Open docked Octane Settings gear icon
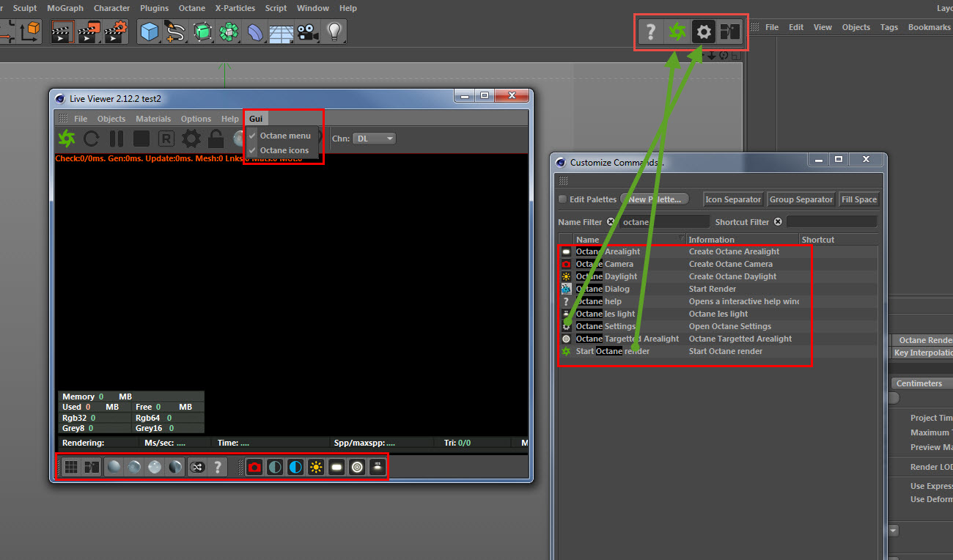Image resolution: width=953 pixels, height=560 pixels. click(x=704, y=32)
